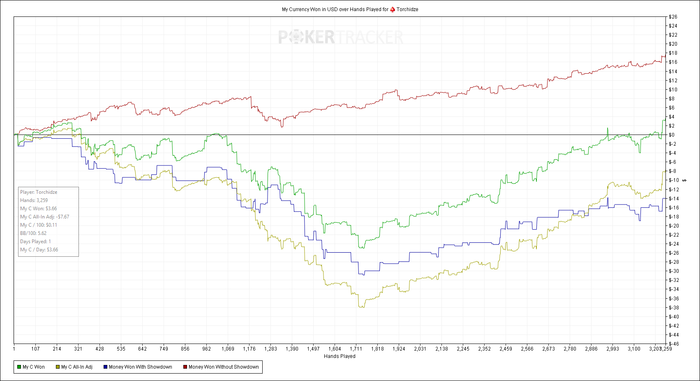The height and width of the screenshot is (381, 700).
Task: Click the '1,069' tick on the x-axis
Action: point(228,349)
